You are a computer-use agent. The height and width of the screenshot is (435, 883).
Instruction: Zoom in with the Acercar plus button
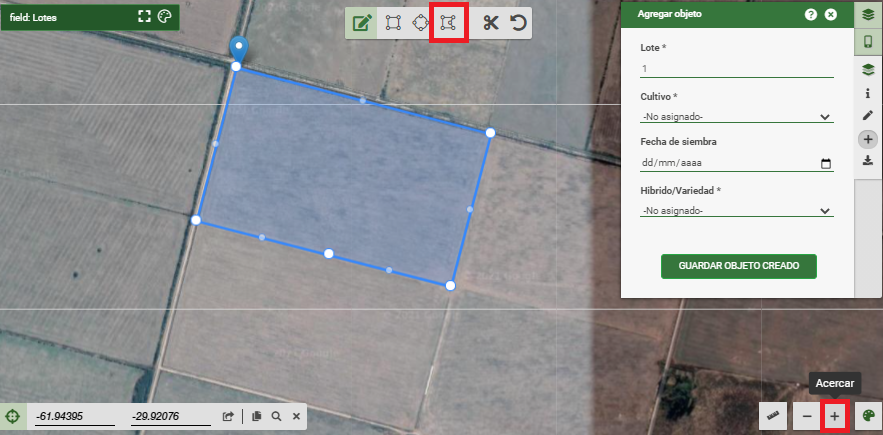[835, 416]
